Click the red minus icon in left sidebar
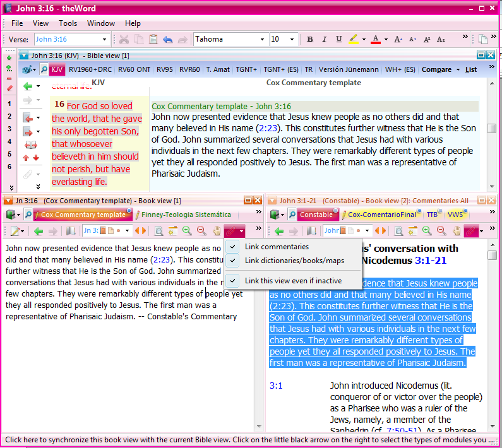Screen dimensions: 502x448 9,78
